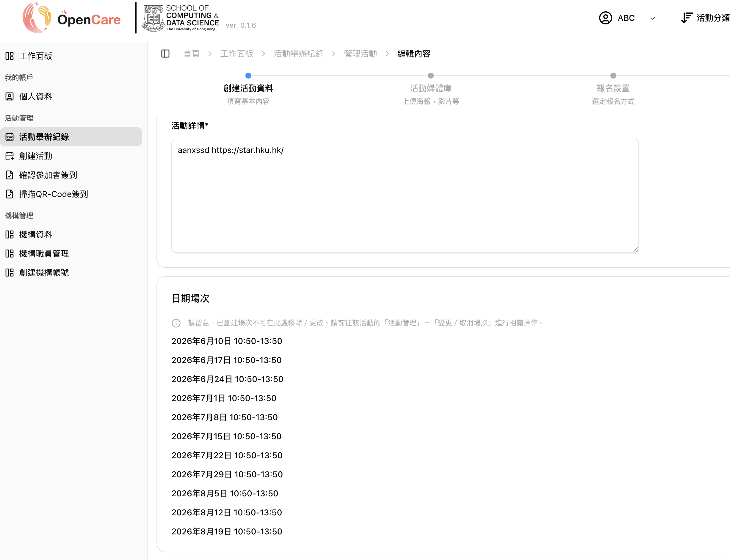This screenshot has width=730, height=560.
Task: Click the OpenCare logo
Action: tap(72, 18)
